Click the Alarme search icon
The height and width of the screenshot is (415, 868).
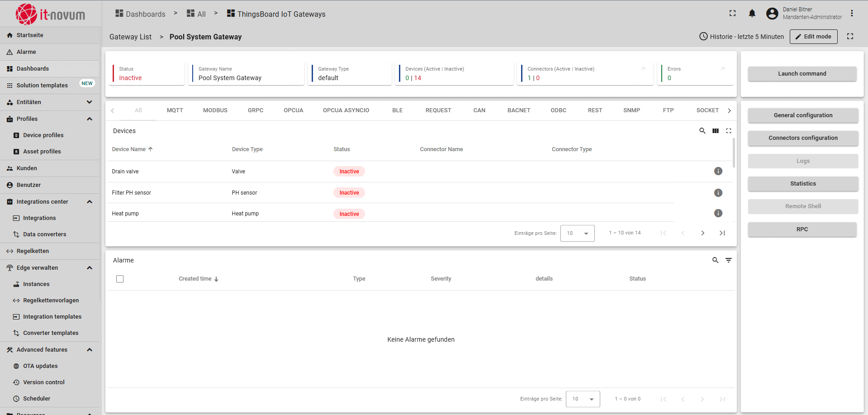(715, 260)
